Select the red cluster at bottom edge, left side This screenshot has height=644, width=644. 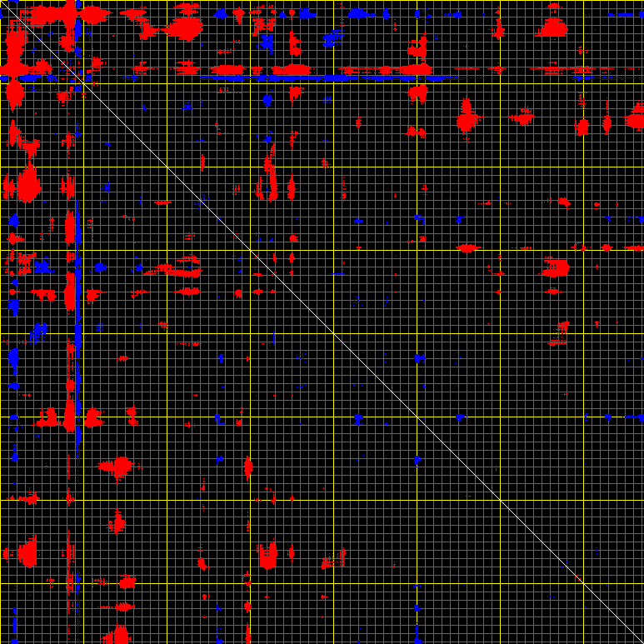117,635
